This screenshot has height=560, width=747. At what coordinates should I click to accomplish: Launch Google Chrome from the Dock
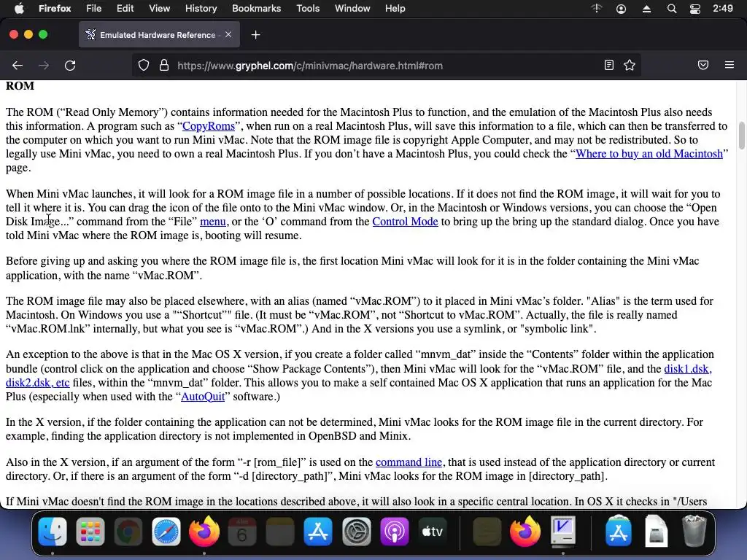128,532
